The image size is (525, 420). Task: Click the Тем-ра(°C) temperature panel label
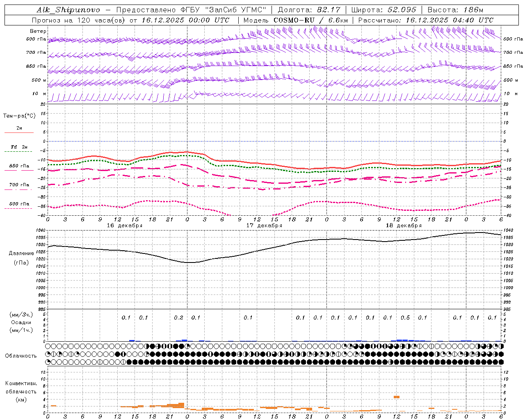point(19,116)
